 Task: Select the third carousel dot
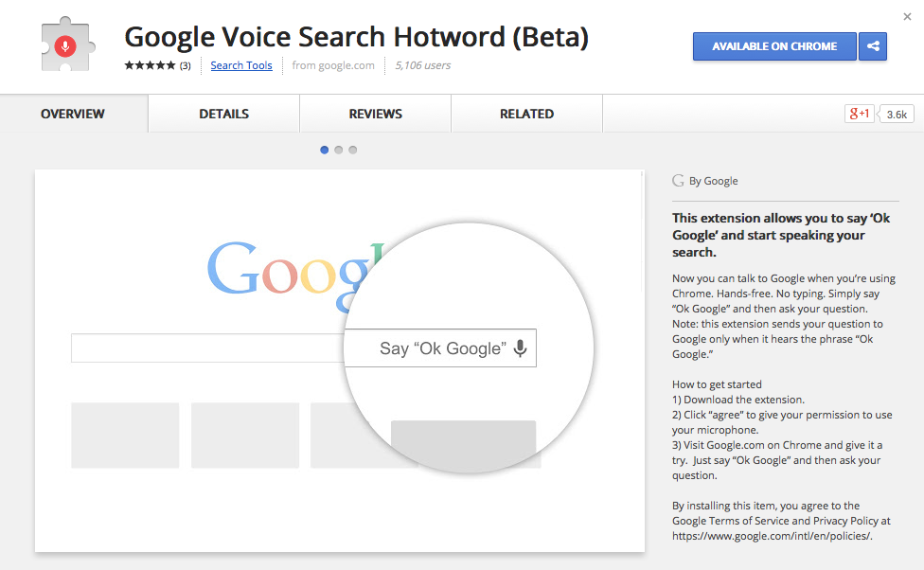click(x=353, y=150)
